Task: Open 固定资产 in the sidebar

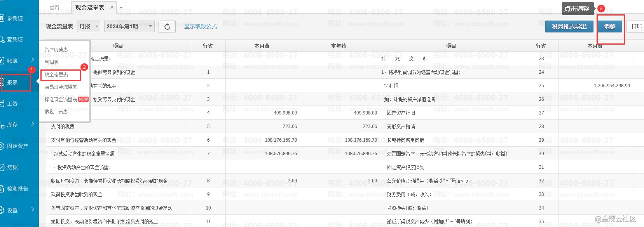Action: pyautogui.click(x=2, y=146)
